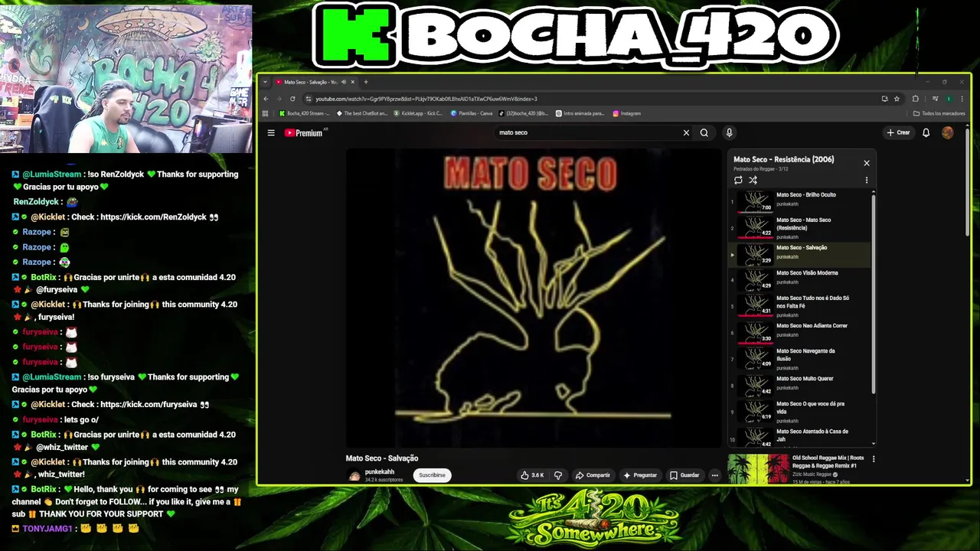Viewport: 980px width, 551px height.
Task: Click the browser address bar URL
Action: tap(426, 99)
